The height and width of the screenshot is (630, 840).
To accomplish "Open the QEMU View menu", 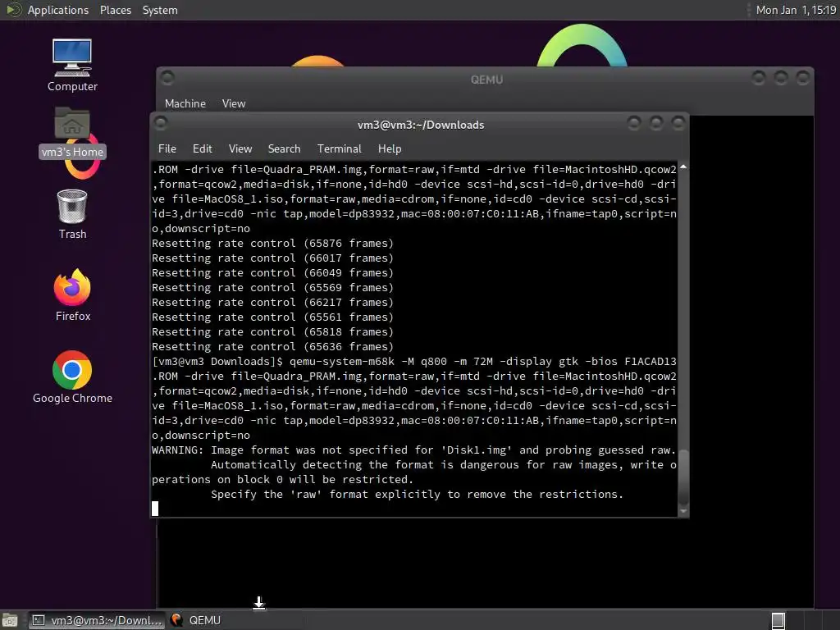I will (234, 103).
